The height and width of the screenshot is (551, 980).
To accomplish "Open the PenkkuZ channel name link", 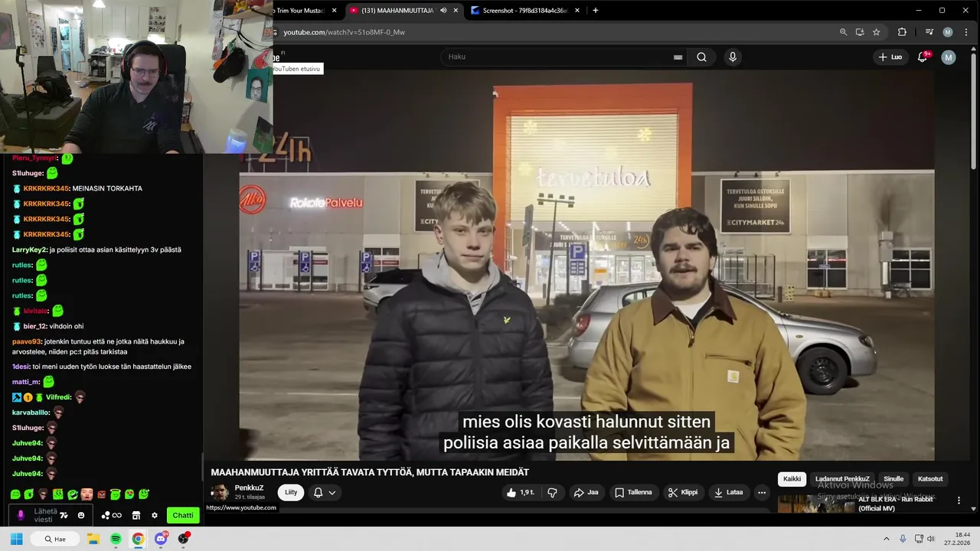I will click(x=249, y=487).
